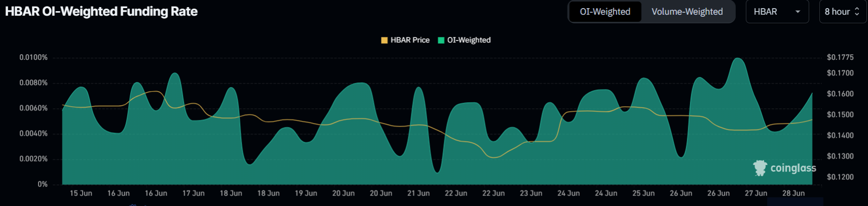The height and width of the screenshot is (206, 868).
Task: Click the HBAR OI-Weighted Funding Rate title
Action: [101, 12]
